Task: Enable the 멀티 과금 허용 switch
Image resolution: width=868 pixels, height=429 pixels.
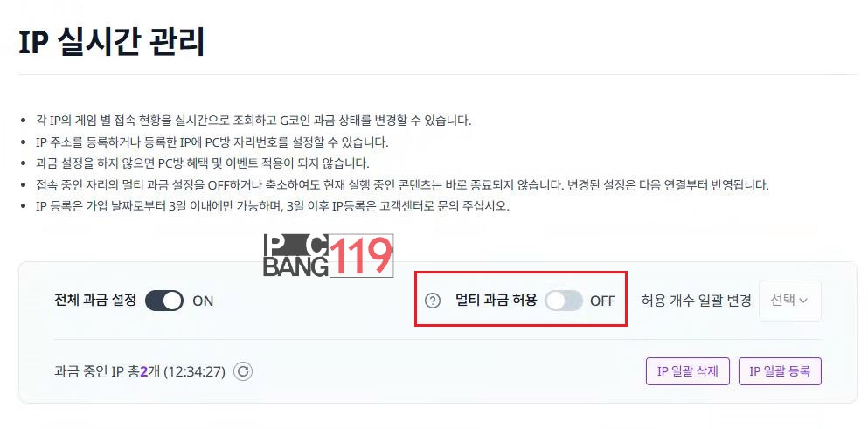Action: (564, 301)
